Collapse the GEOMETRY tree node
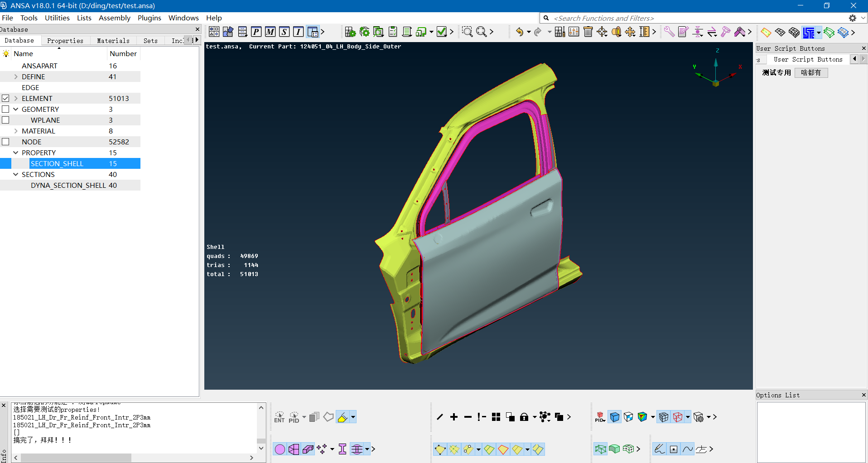868x463 pixels. coord(16,109)
